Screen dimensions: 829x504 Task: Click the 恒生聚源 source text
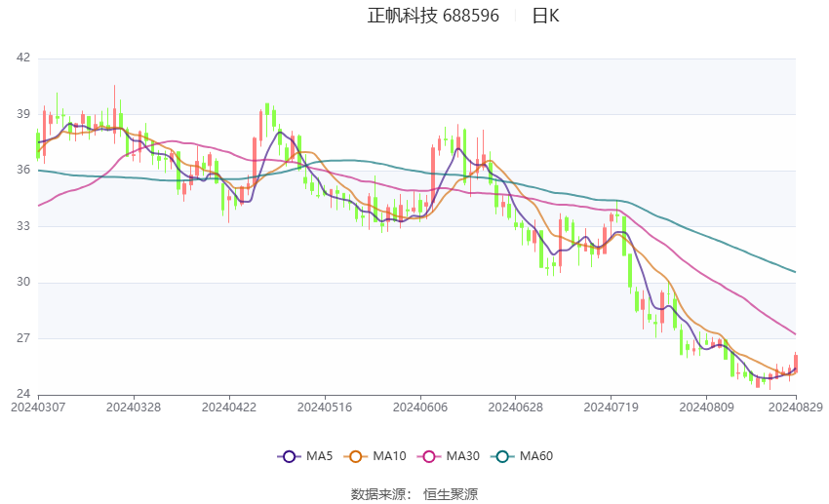pyautogui.click(x=451, y=494)
